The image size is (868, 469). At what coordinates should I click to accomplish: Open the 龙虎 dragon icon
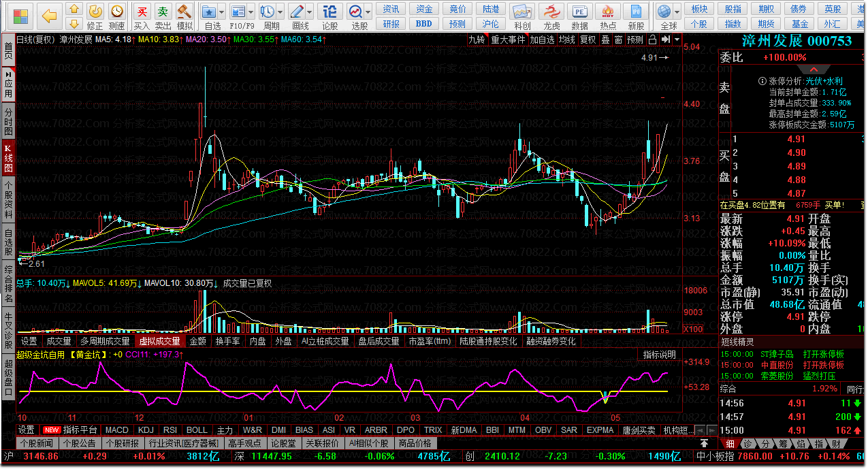(551, 16)
